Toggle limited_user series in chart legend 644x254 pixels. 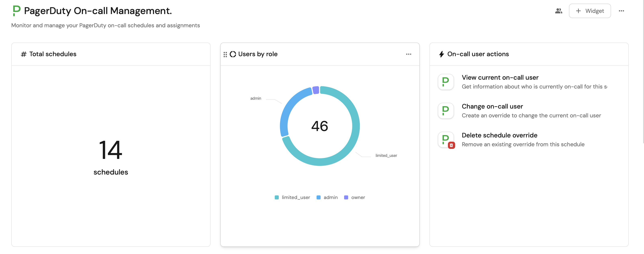coord(292,197)
